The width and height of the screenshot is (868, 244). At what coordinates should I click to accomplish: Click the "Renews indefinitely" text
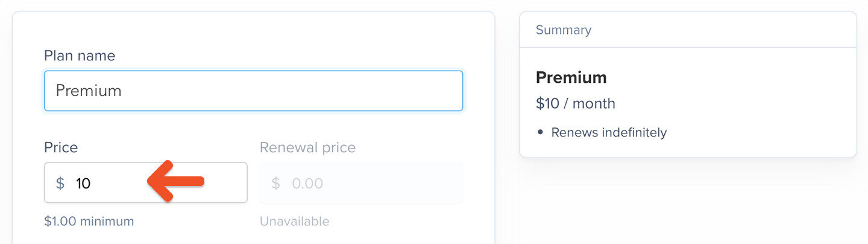[609, 132]
